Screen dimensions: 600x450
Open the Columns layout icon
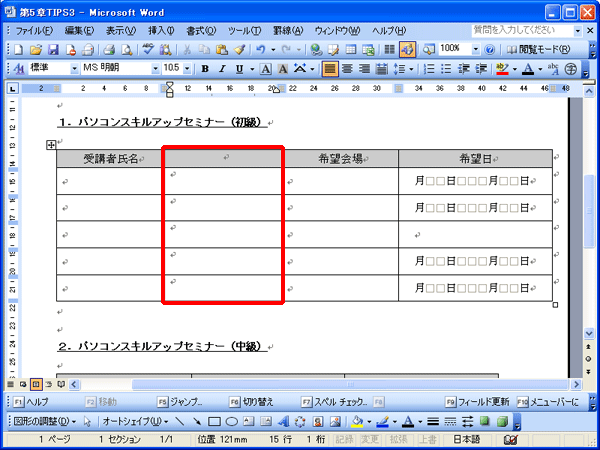point(390,49)
